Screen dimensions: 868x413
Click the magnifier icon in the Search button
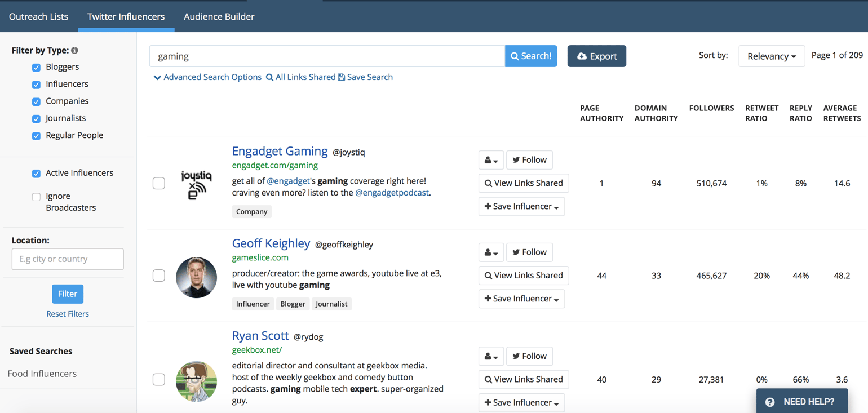click(514, 56)
